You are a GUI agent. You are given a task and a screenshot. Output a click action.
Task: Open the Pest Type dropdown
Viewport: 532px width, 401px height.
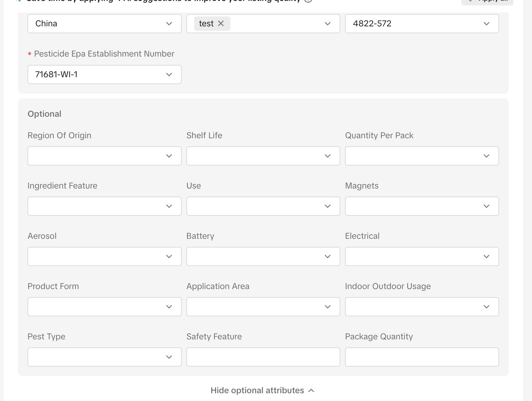coord(104,357)
